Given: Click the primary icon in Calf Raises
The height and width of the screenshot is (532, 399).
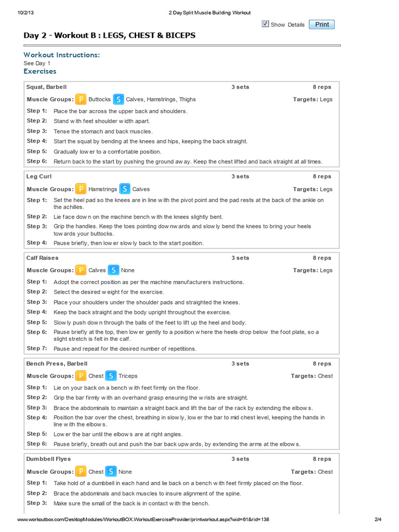Looking at the screenshot, I should [x=81, y=270].
